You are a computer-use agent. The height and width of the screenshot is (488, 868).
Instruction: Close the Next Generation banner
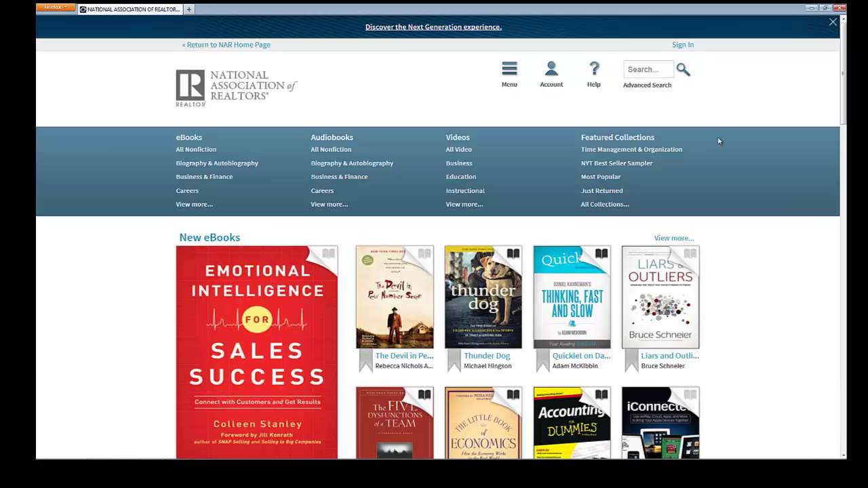pos(833,22)
